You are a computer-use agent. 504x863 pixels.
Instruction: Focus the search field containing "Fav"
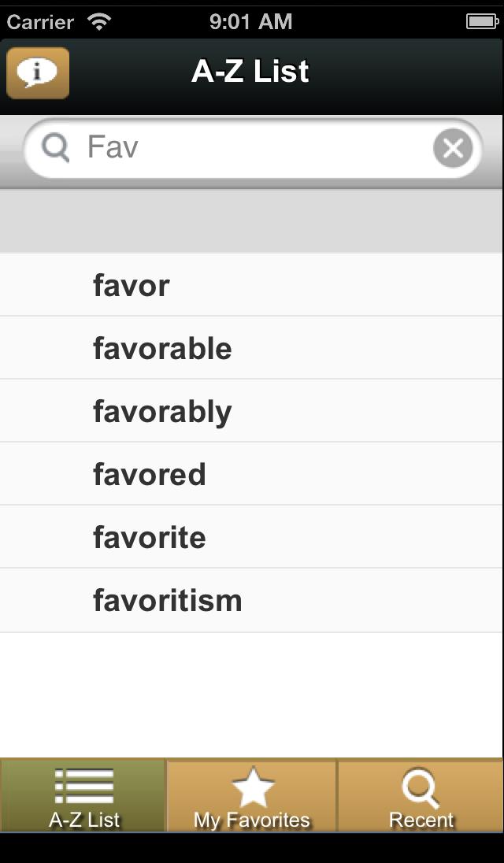252,147
